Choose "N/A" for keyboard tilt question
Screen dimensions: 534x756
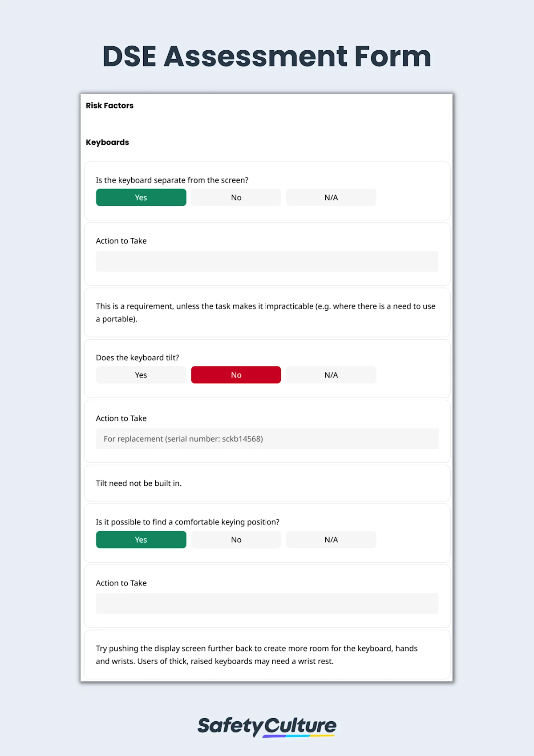pos(331,374)
